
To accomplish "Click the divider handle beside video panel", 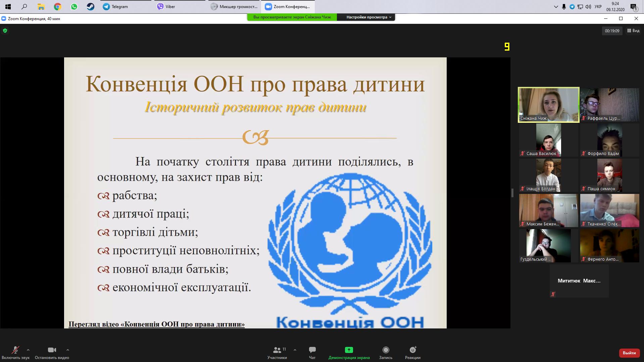I will [x=512, y=193].
